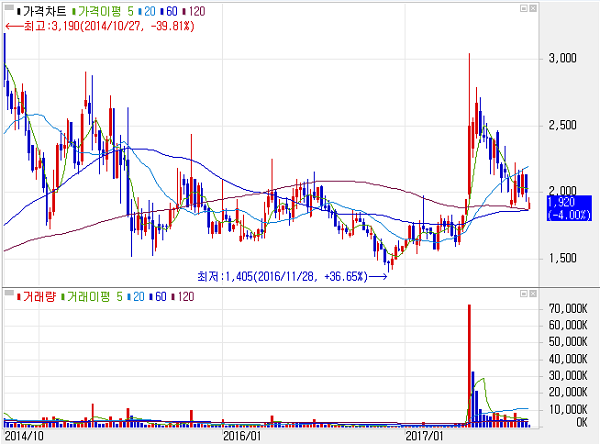This screenshot has width=600, height=444.
Task: Select the 가격차트 legend label
Action: click(42, 11)
